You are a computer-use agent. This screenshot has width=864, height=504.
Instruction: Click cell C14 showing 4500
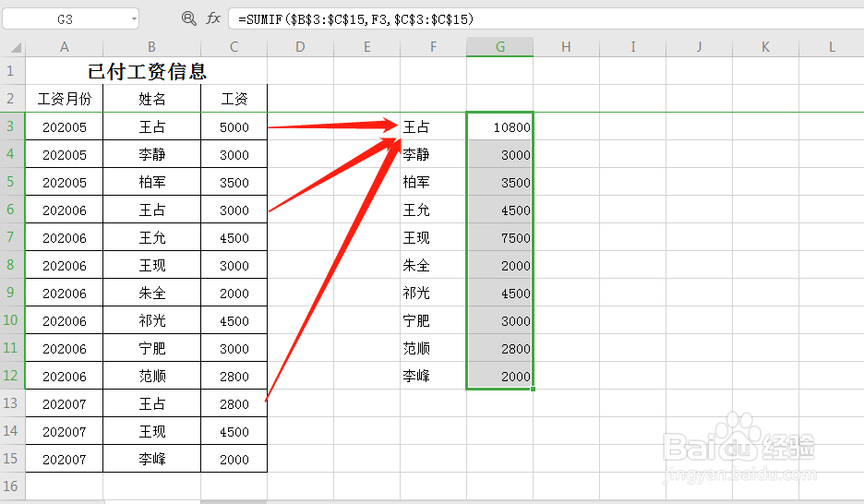pyautogui.click(x=234, y=431)
